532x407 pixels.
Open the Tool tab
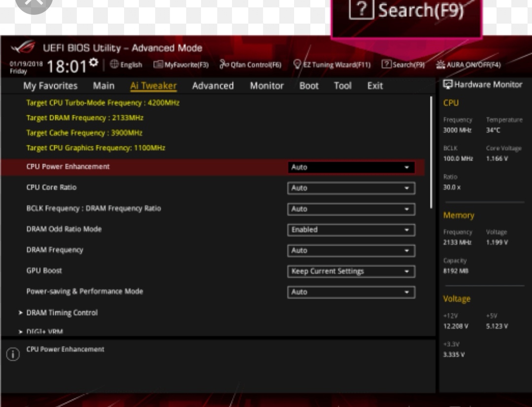342,86
